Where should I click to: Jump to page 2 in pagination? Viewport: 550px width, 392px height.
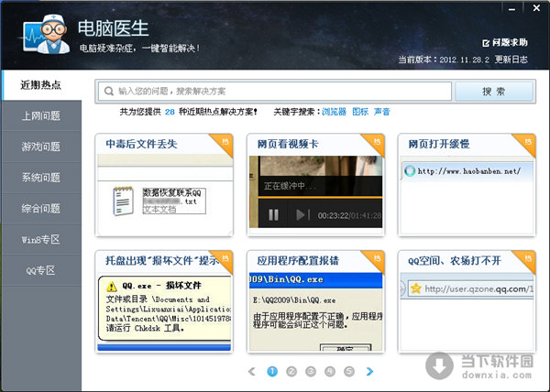[291, 371]
